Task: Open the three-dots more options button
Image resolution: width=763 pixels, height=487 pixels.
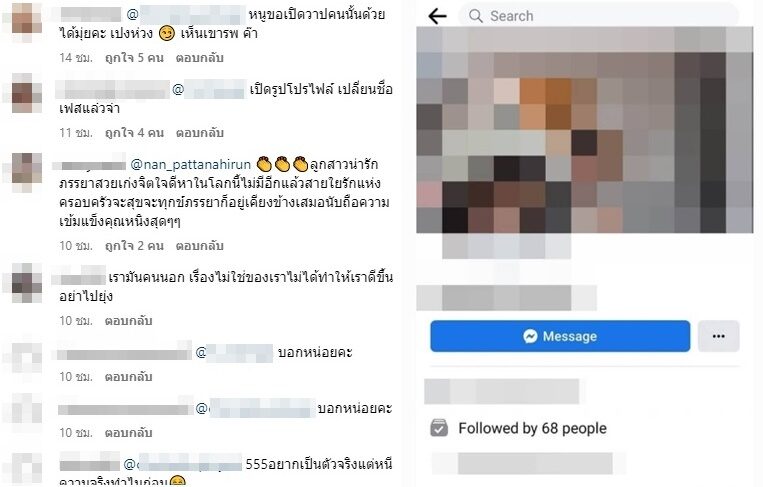Action: pyautogui.click(x=719, y=336)
